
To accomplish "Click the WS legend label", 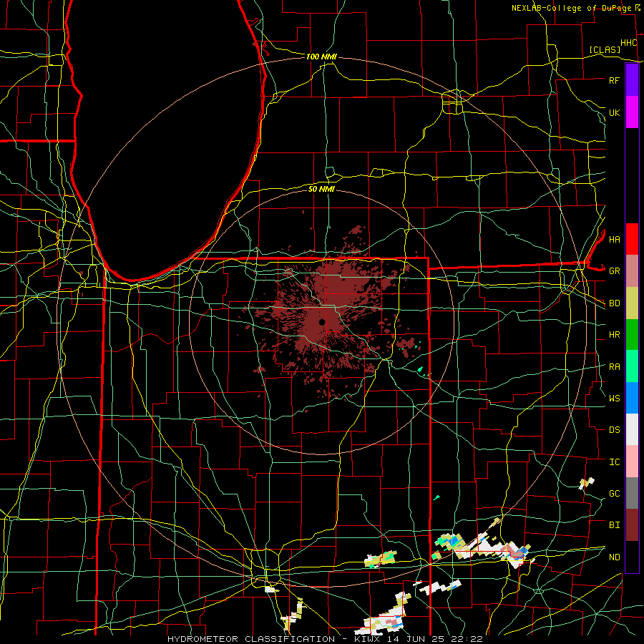I will tap(614, 399).
